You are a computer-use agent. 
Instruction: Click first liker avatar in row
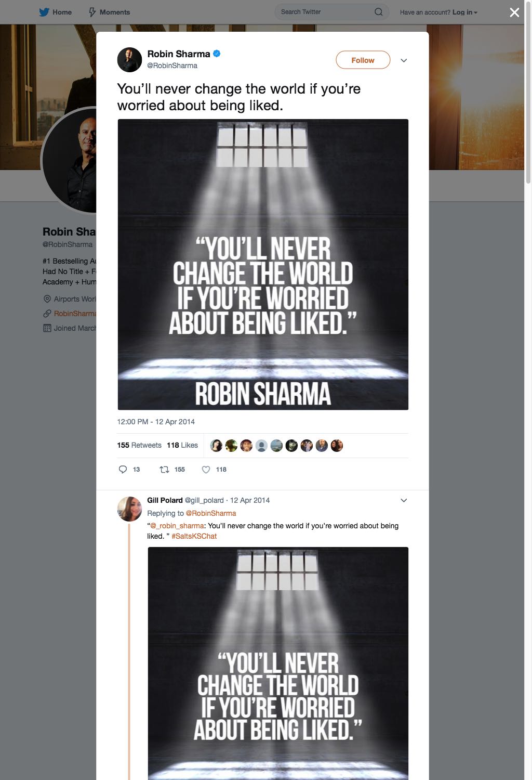216,446
